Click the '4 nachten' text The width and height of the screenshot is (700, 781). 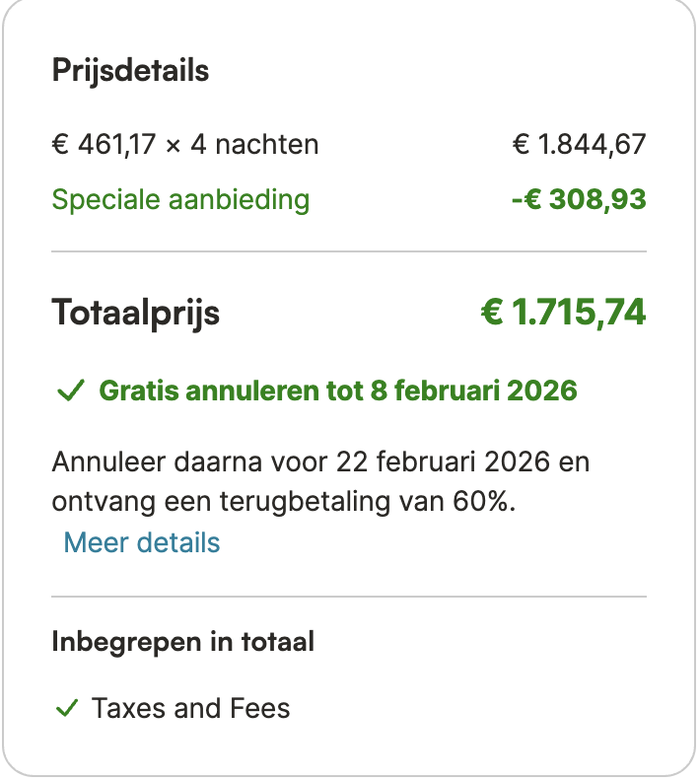[254, 145]
